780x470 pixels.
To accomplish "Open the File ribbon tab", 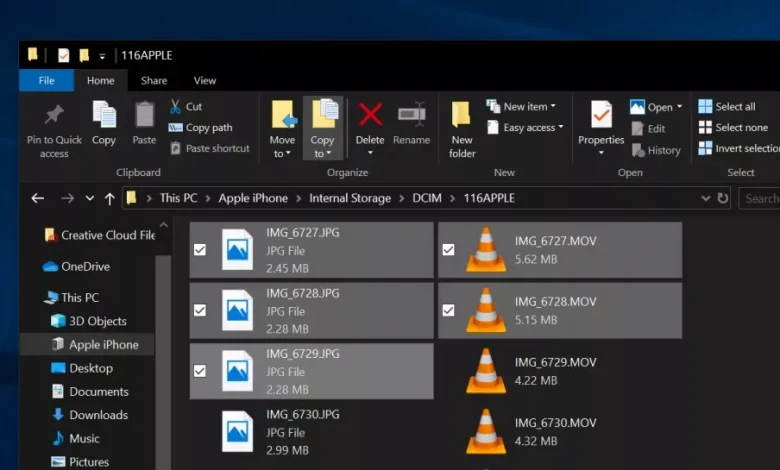I will [46, 81].
